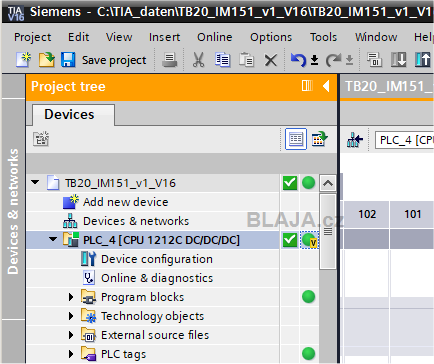Click the Print icon in toolbar
This screenshot has width=434, height=364.
(169, 60)
